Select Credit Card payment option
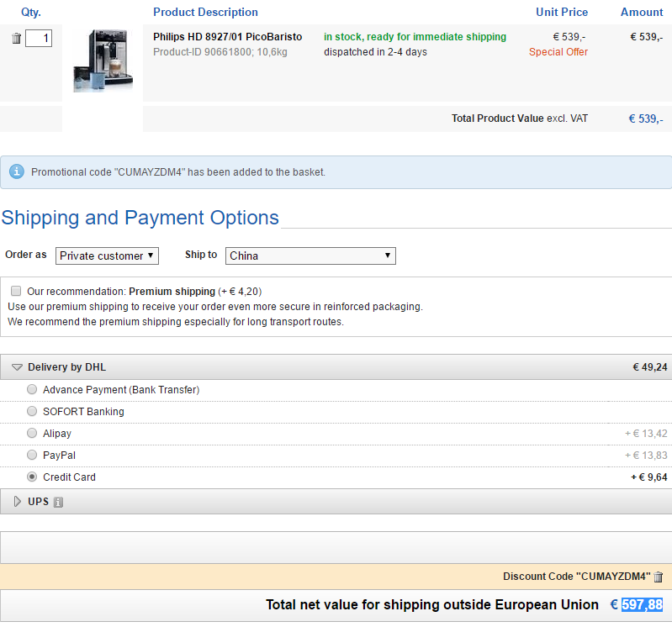Screen dimensions: 672x627 point(32,477)
